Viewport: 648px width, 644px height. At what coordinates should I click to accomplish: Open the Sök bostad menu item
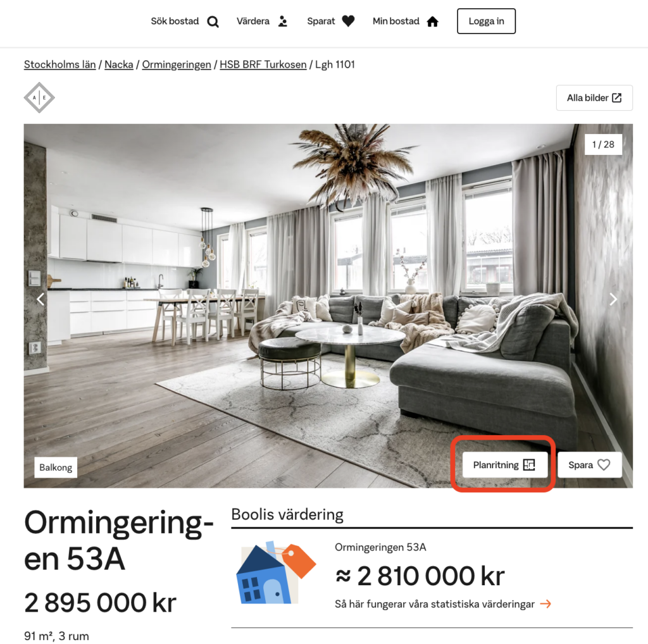point(185,22)
